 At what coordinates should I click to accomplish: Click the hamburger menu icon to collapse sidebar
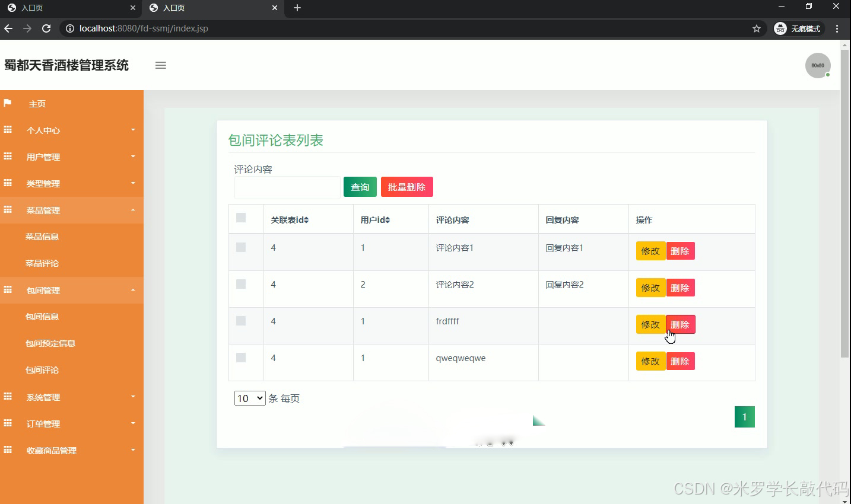[x=160, y=65]
